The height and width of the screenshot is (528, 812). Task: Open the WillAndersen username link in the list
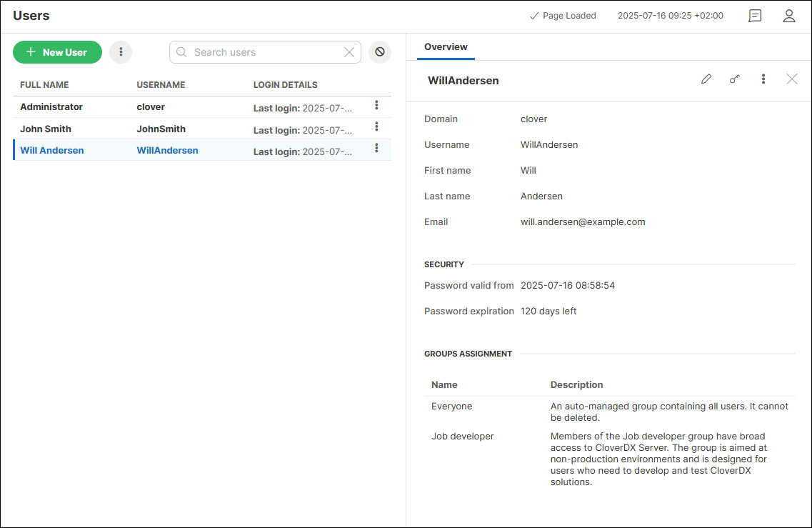167,150
